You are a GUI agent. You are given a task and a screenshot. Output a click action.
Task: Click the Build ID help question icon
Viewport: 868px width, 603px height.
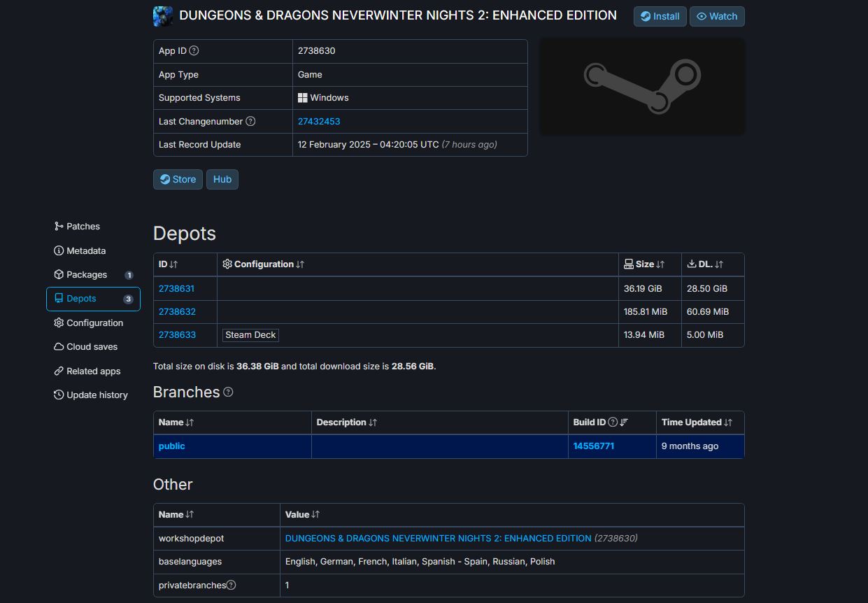click(613, 423)
